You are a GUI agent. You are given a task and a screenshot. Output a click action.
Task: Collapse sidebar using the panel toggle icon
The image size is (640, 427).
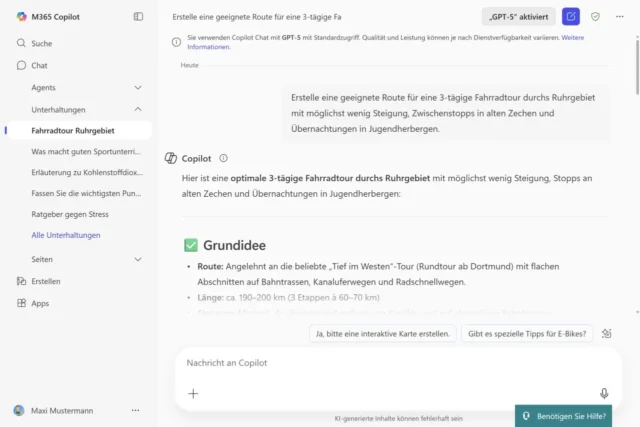(138, 16)
